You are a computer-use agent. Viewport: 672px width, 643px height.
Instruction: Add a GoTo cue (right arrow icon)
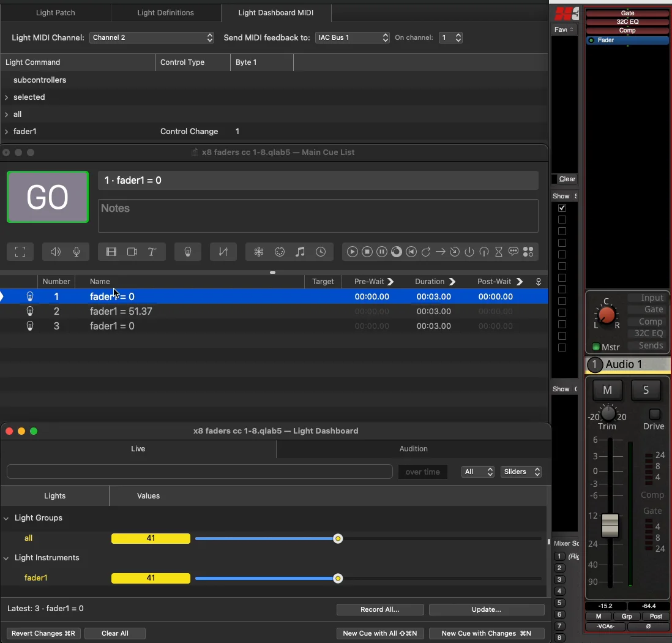point(440,252)
